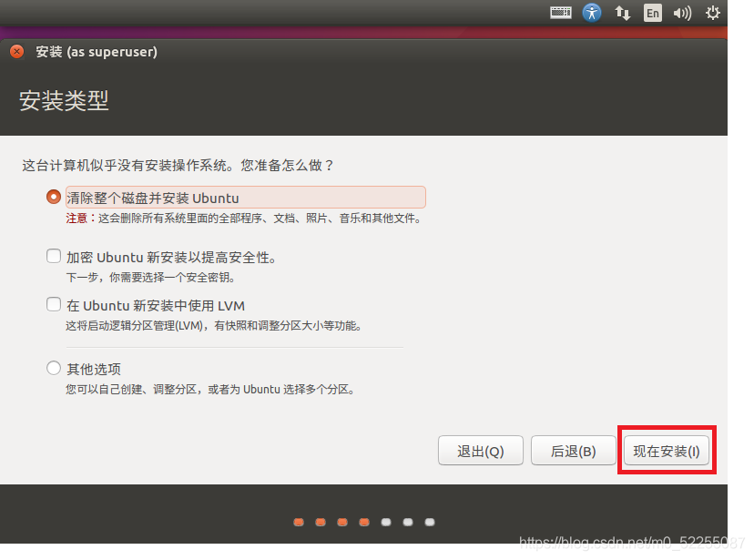
Task: Open the accessibility menu icon
Action: (x=592, y=13)
